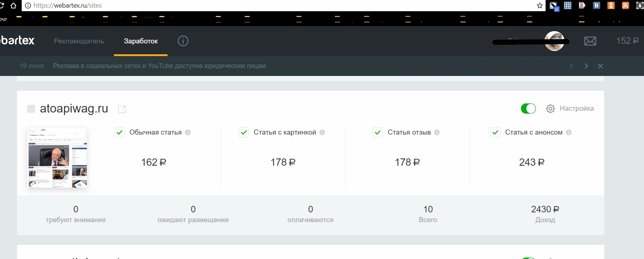Screen dimensions: 644x259
Task: Select the 162 ₽ ordinary article price
Action: [x=154, y=162]
